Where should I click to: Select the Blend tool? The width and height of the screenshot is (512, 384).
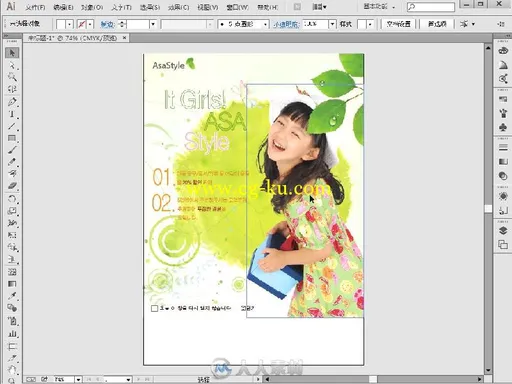click(12, 308)
